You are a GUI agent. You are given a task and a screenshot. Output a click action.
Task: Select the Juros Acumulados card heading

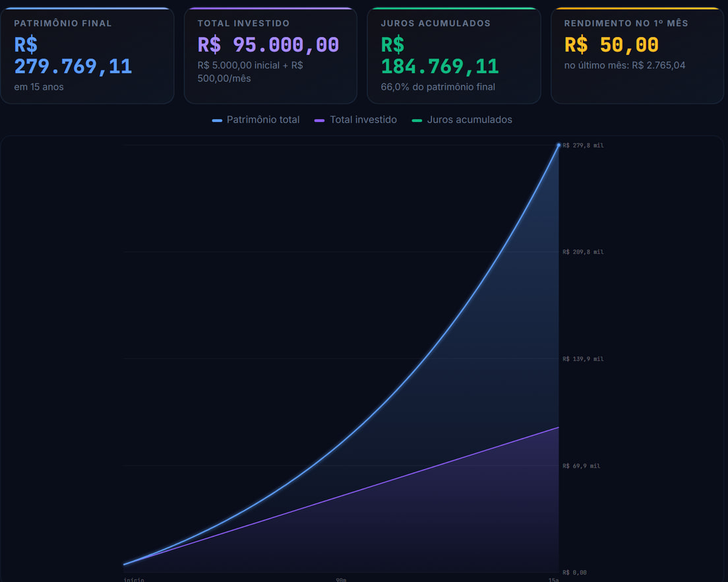435,23
